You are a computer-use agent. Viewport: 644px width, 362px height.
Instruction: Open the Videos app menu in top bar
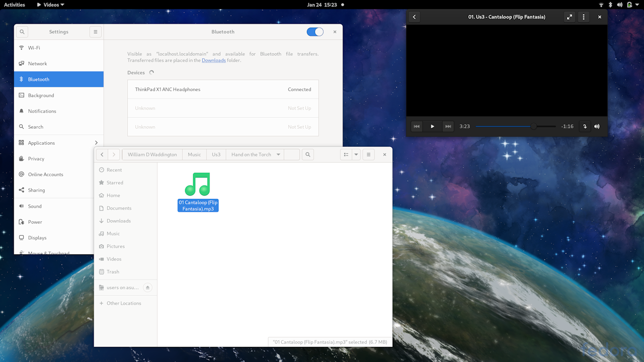click(51, 5)
